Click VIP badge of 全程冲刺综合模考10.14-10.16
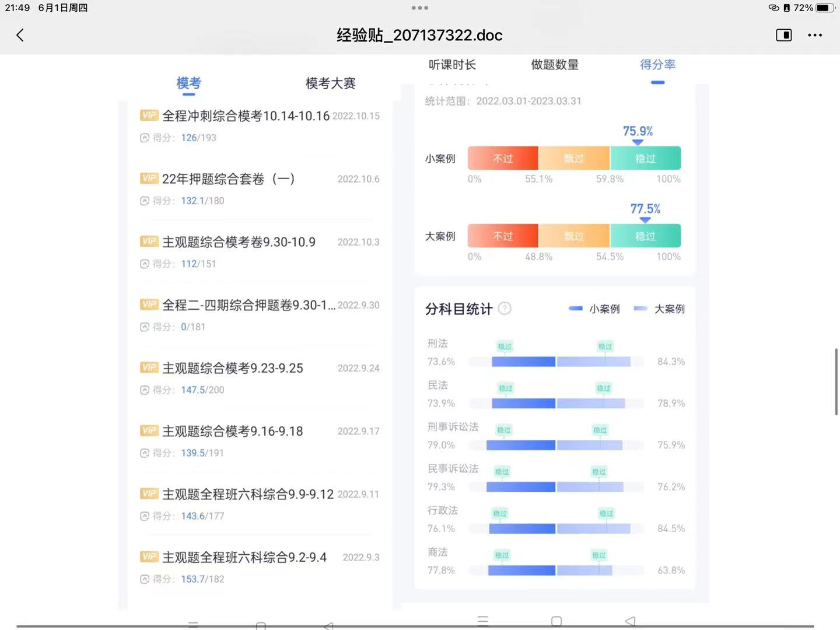The image size is (840, 630). [x=149, y=115]
